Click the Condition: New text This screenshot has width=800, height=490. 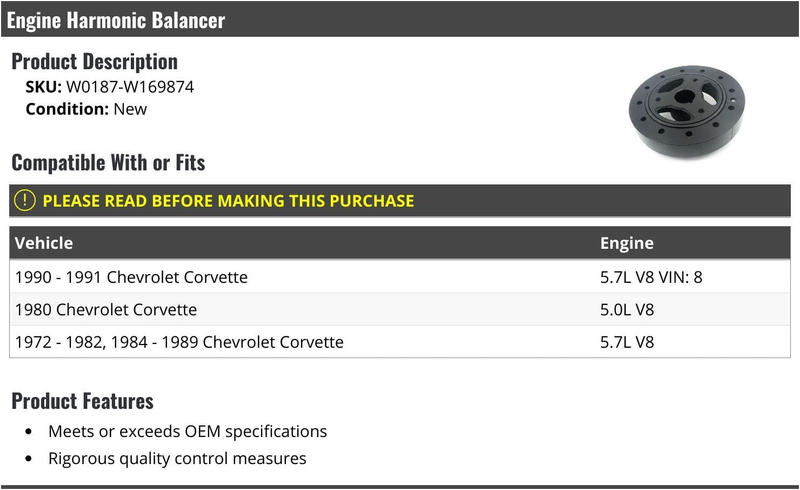point(86,109)
